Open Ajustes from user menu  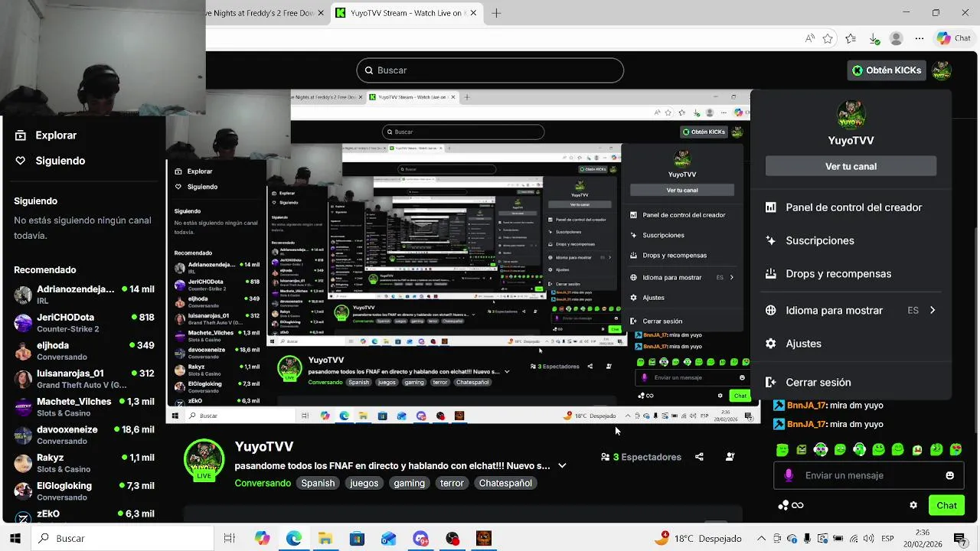coord(851,344)
